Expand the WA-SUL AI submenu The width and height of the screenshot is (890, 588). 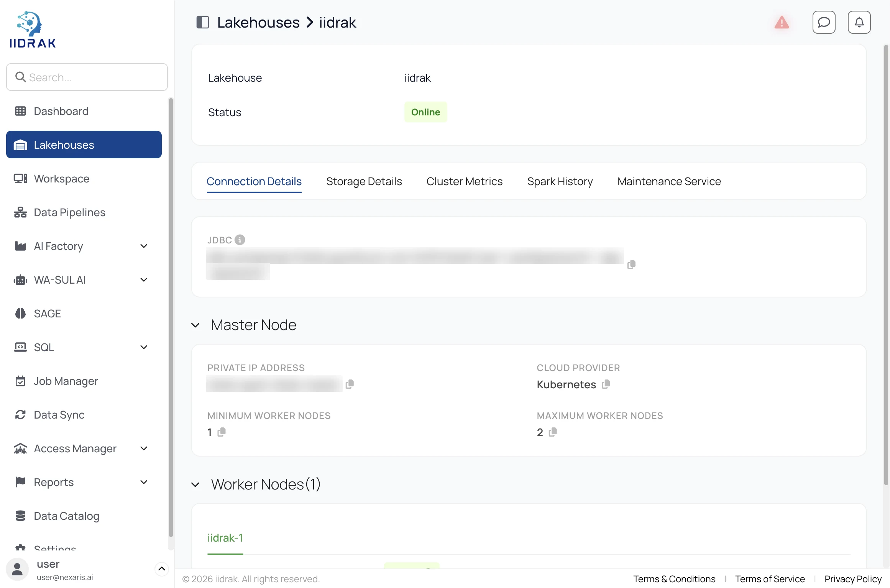[144, 280]
